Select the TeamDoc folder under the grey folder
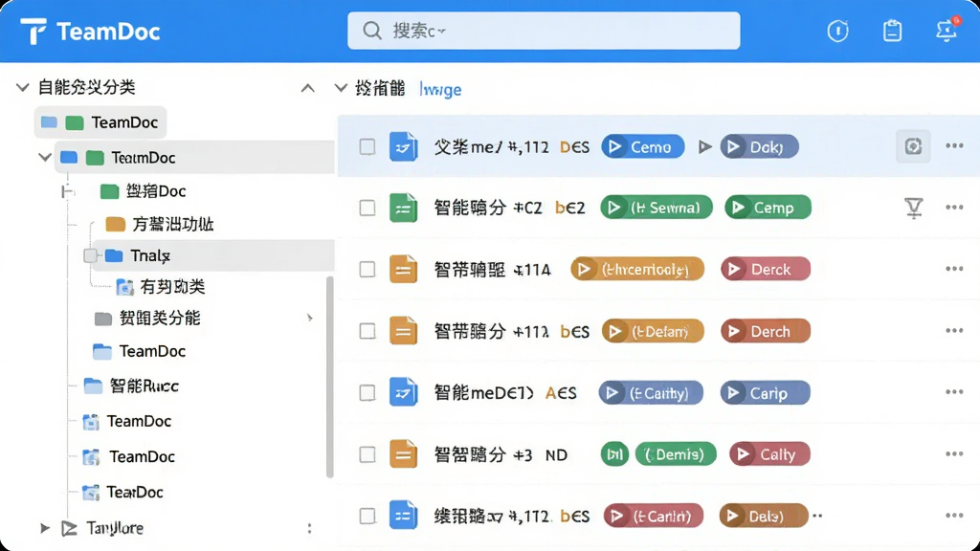 [x=139, y=351]
